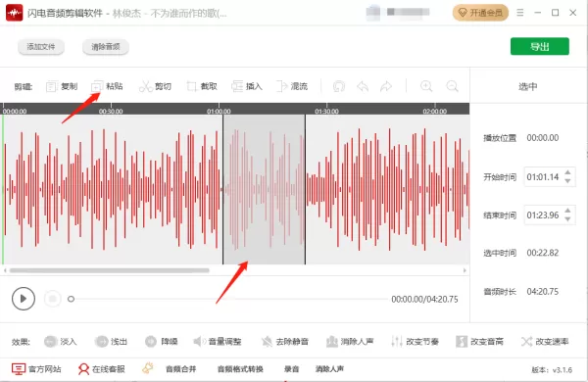Screen dimensions: 588x382
Task: Click the green Export (导出) button
Action: (540, 46)
